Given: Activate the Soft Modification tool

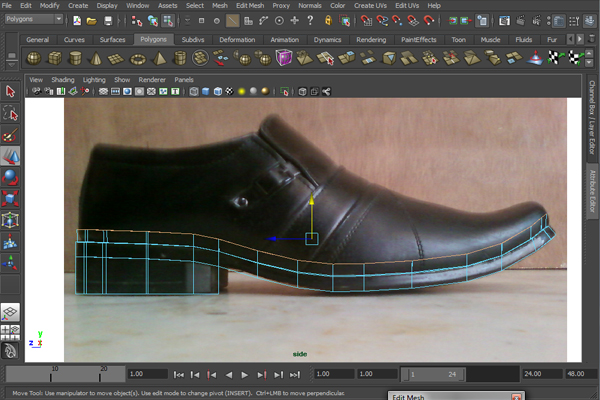Looking at the screenshot, I should coord(10,242).
